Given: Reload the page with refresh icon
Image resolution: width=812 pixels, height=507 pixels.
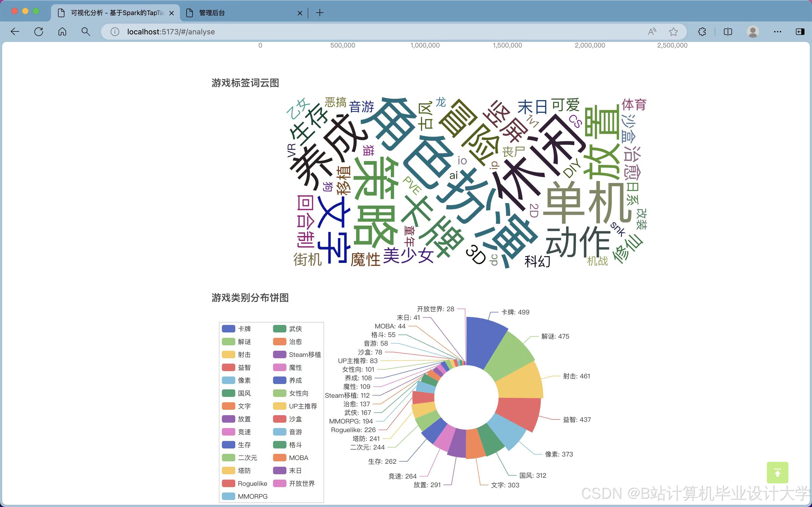Looking at the screenshot, I should coord(39,32).
